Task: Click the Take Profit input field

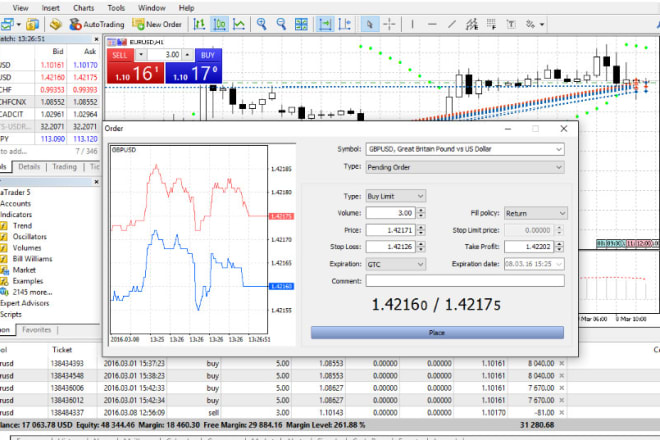Action: 530,247
